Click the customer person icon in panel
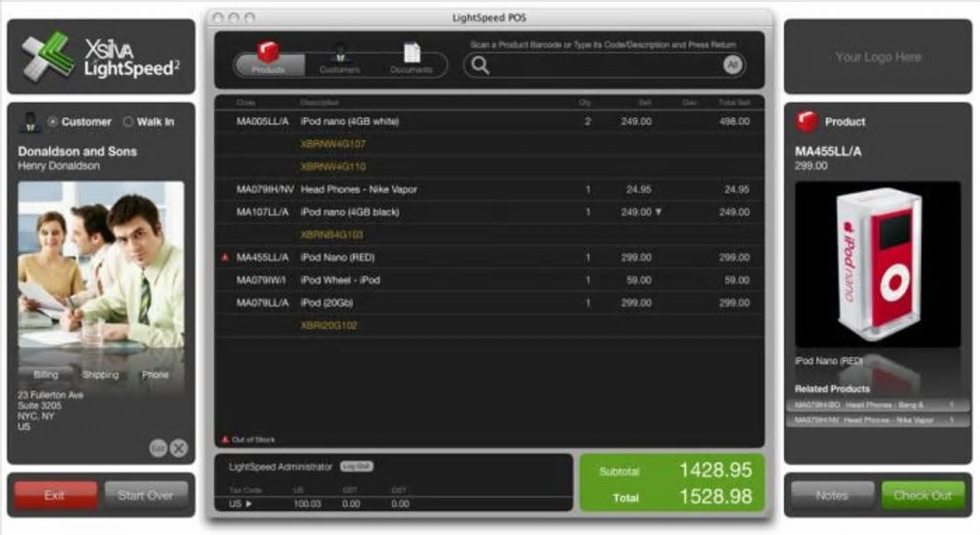Image resolution: width=980 pixels, height=535 pixels. (30, 121)
